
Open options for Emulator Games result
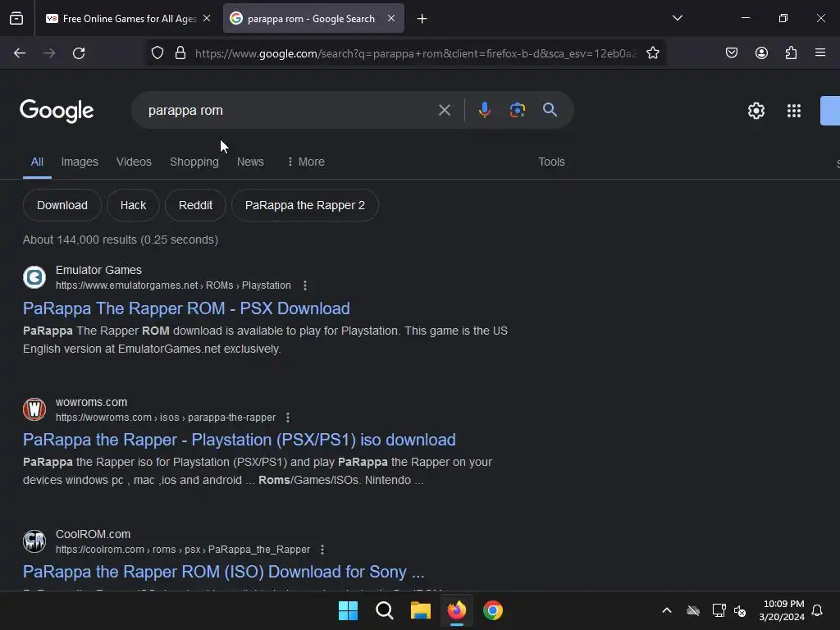[305, 285]
